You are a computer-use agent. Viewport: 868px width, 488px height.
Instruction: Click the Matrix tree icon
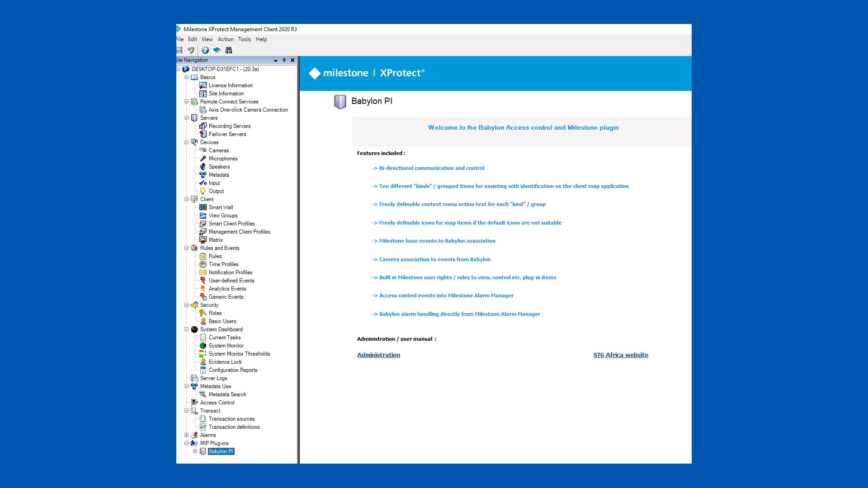point(203,240)
